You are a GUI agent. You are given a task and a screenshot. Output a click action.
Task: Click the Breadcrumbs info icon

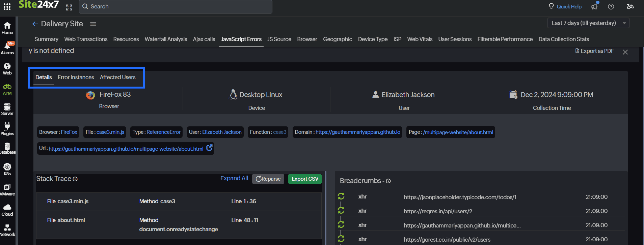point(388,181)
